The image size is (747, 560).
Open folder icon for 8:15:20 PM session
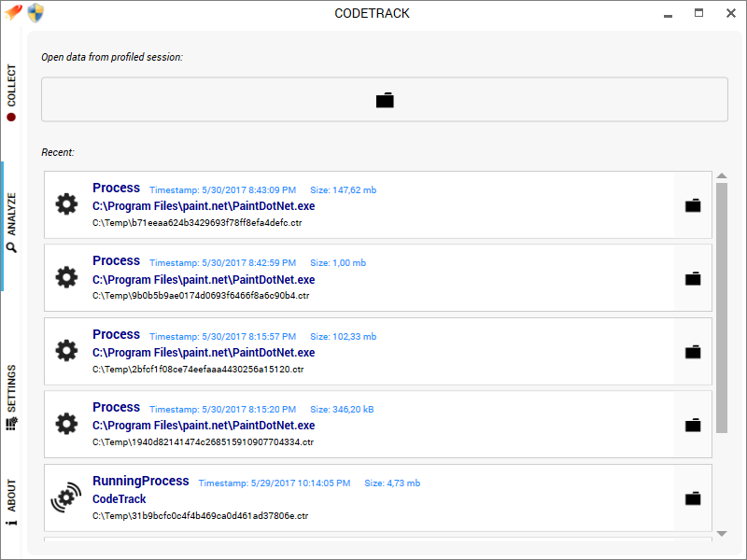[x=693, y=425]
